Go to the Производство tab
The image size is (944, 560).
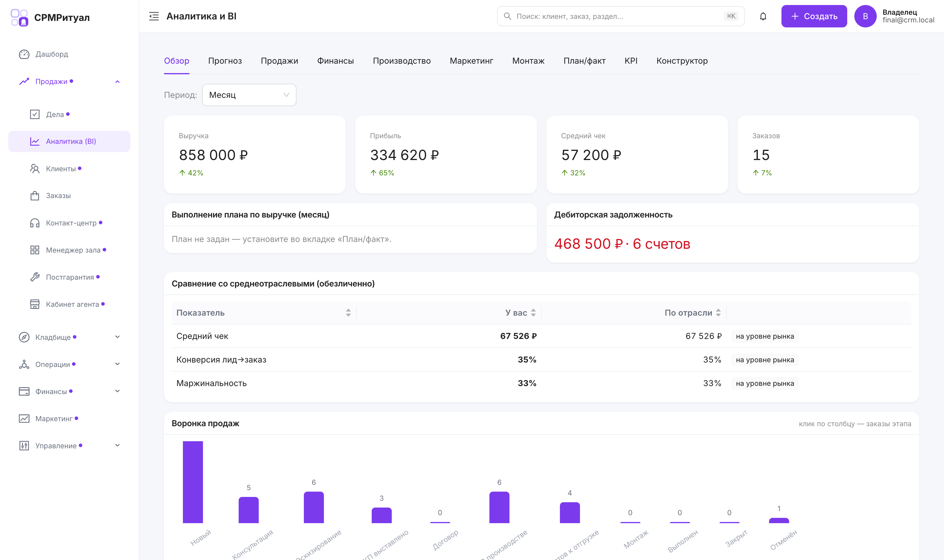coord(402,61)
